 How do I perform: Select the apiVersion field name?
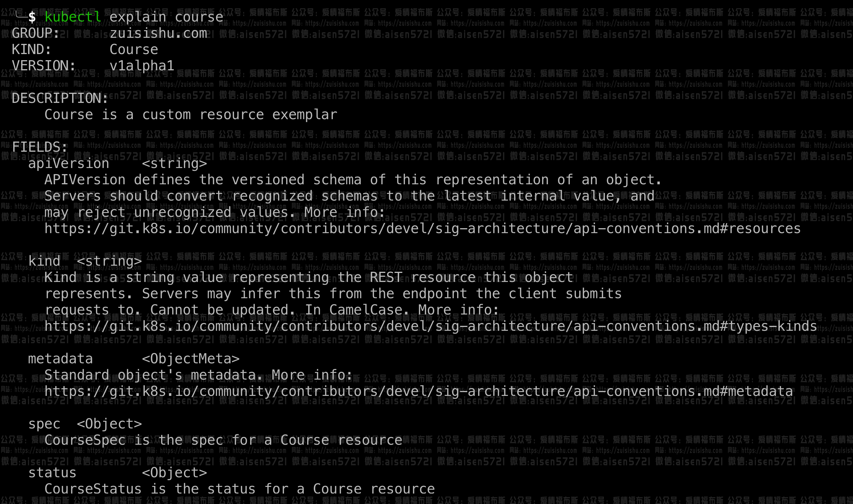point(68,164)
